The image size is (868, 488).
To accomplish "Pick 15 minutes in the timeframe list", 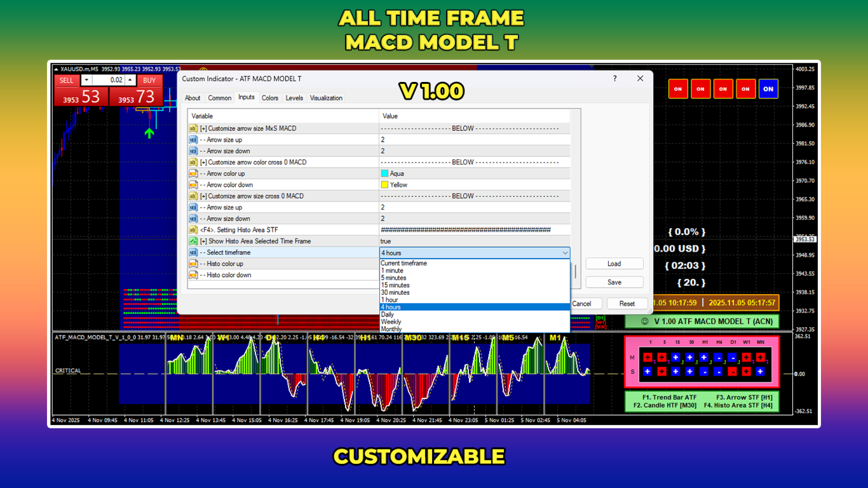I will point(395,285).
